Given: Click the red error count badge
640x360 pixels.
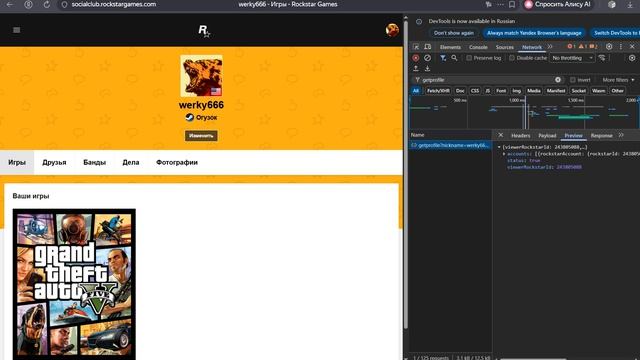Looking at the screenshot, I should pos(571,47).
